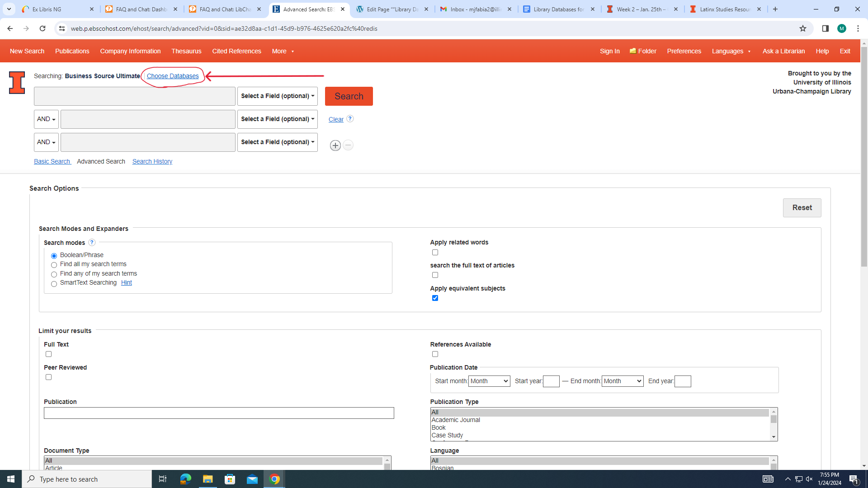868x488 pixels.
Task: Select SmartText Searching radio button
Action: pyautogui.click(x=54, y=284)
